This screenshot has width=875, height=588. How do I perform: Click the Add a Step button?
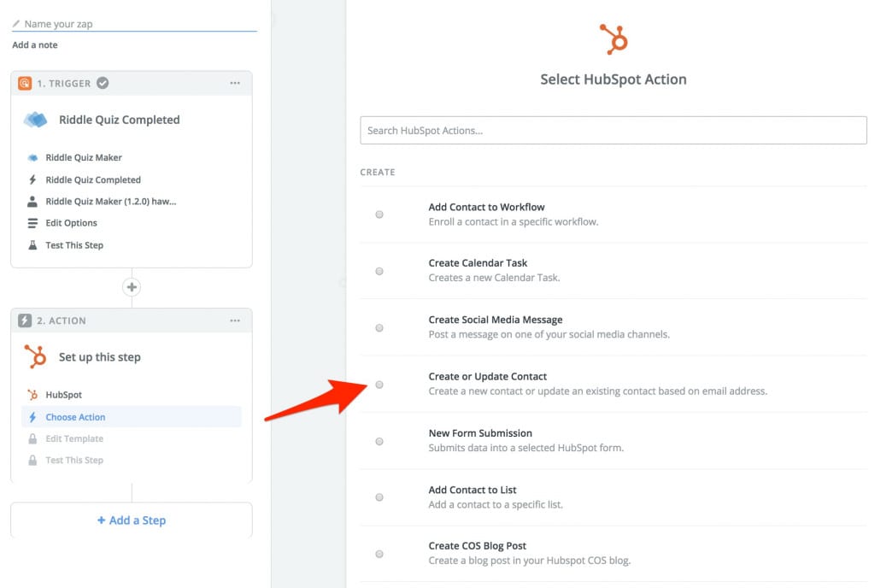click(132, 520)
